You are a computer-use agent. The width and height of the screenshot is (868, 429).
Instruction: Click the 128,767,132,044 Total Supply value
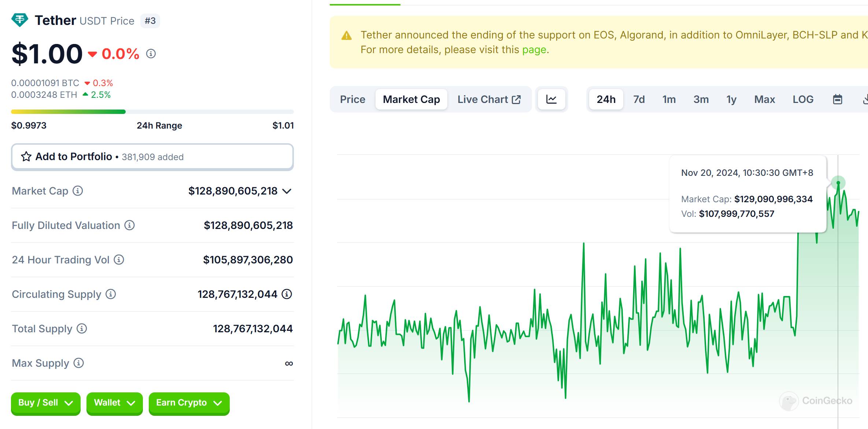tap(253, 329)
